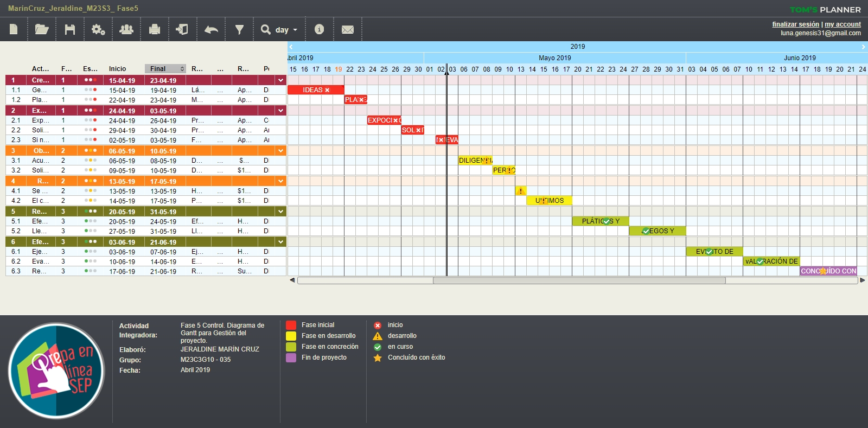Open sharing with the people icon
Image resolution: width=868 pixels, height=428 pixels.
point(126,29)
